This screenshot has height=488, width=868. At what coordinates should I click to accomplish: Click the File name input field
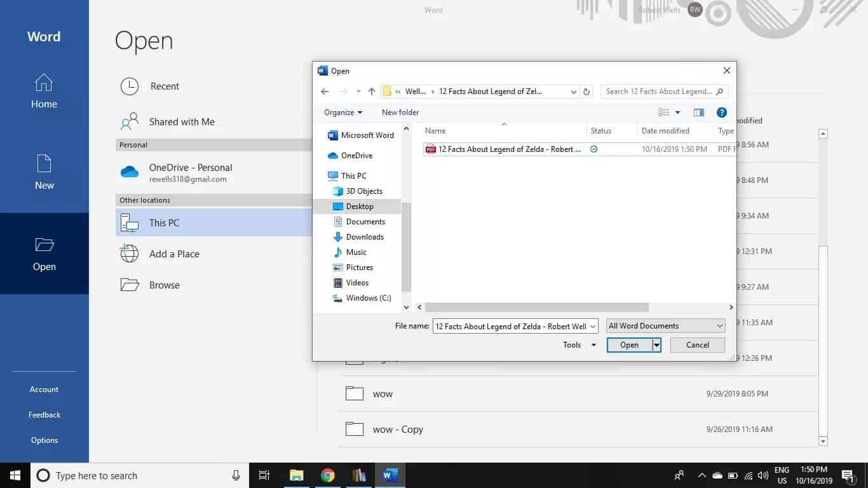coord(510,327)
